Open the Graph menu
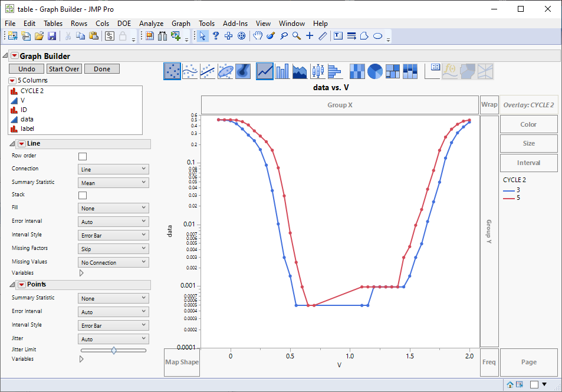The width and height of the screenshot is (562, 392). [181, 24]
